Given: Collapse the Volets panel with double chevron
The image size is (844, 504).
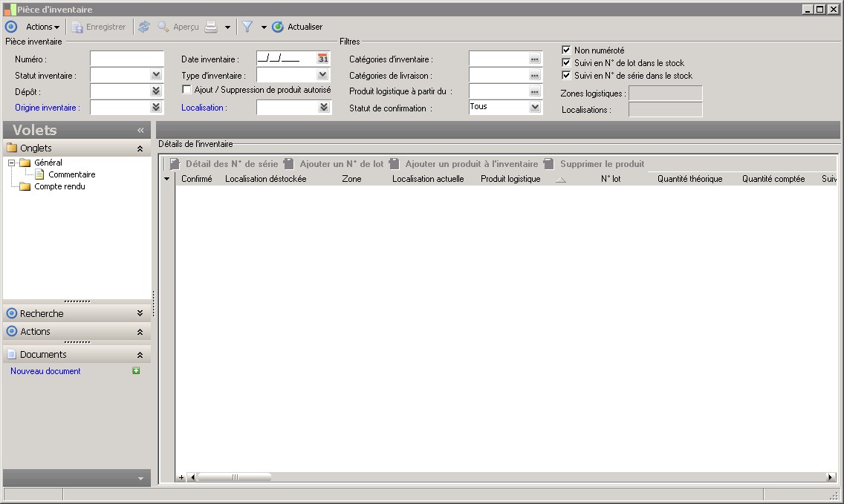Looking at the screenshot, I should point(140,130).
